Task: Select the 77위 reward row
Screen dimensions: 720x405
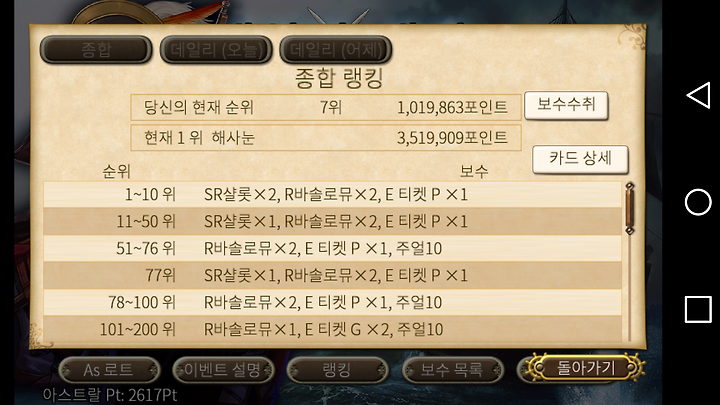Action: tap(332, 275)
